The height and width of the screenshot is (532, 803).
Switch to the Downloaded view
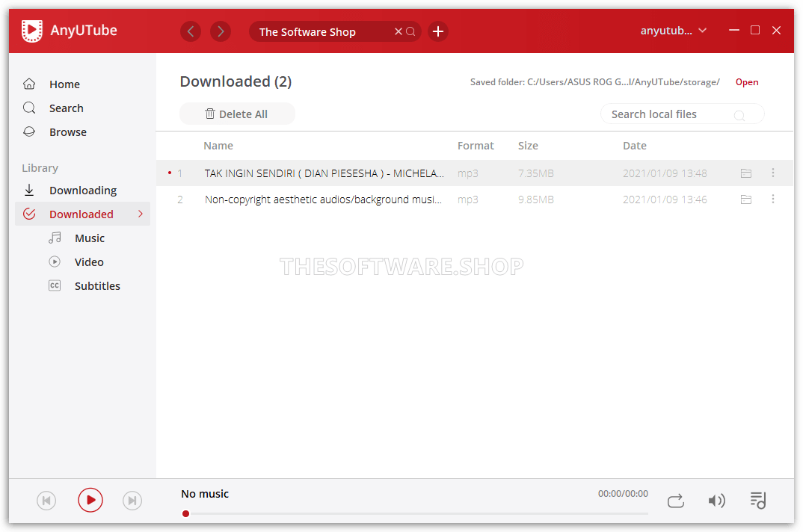(81, 214)
